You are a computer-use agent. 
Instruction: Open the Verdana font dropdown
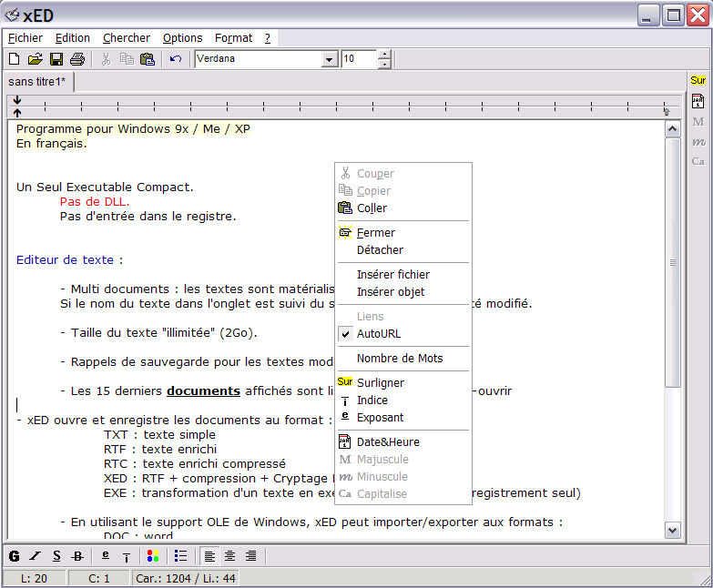tap(329, 59)
